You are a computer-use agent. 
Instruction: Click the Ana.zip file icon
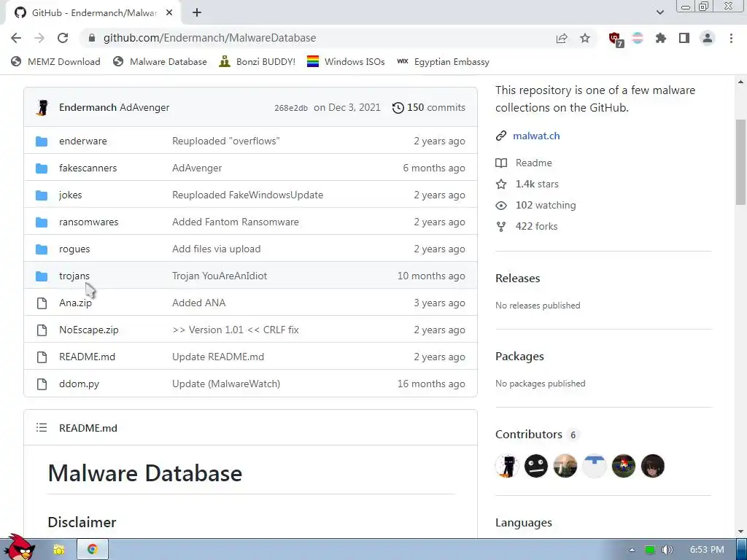(x=42, y=303)
